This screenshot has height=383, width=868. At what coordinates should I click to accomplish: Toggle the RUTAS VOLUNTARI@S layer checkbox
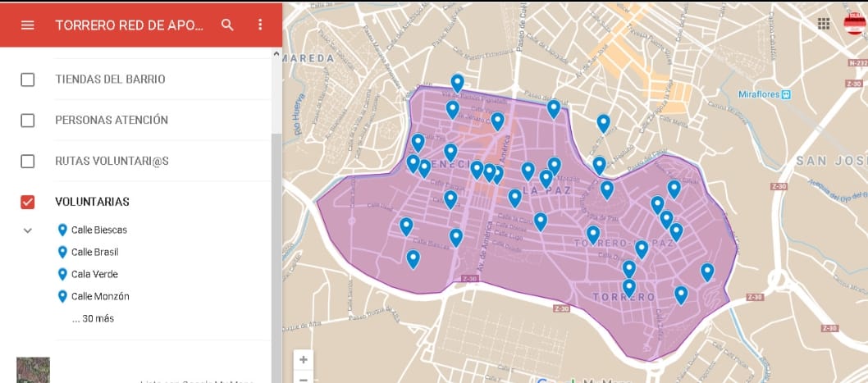(x=27, y=161)
